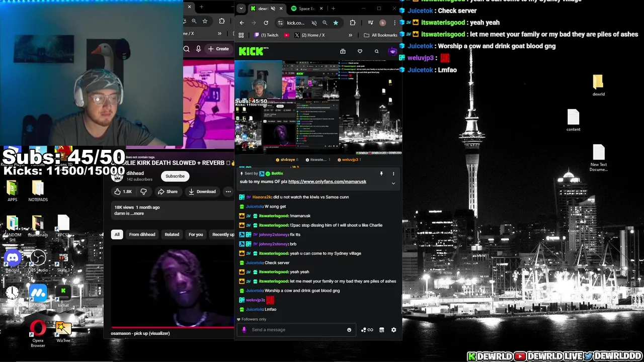Click the YouTube Download button
This screenshot has width=644, height=362.
coord(202,192)
